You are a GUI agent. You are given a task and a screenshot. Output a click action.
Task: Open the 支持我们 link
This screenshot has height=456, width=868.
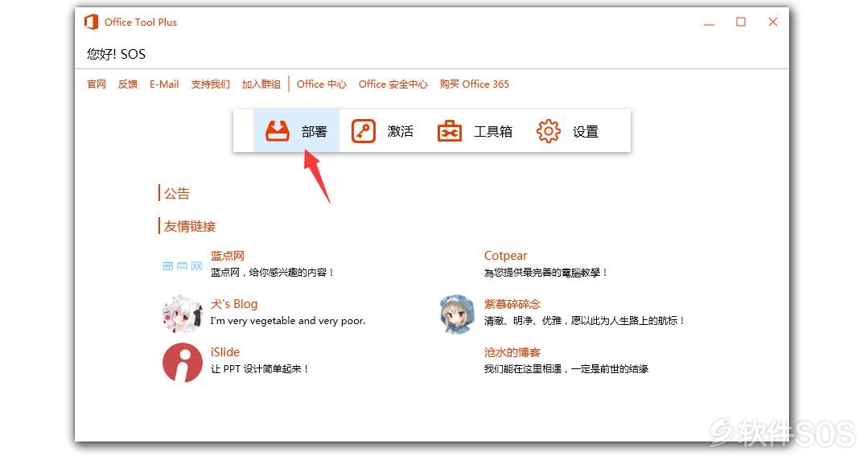point(210,84)
